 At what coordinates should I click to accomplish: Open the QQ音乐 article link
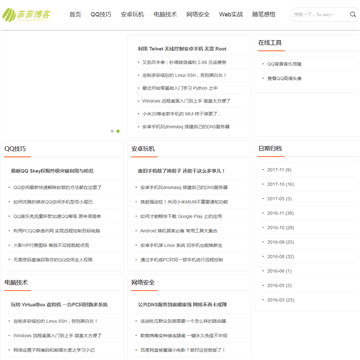click(57, 216)
